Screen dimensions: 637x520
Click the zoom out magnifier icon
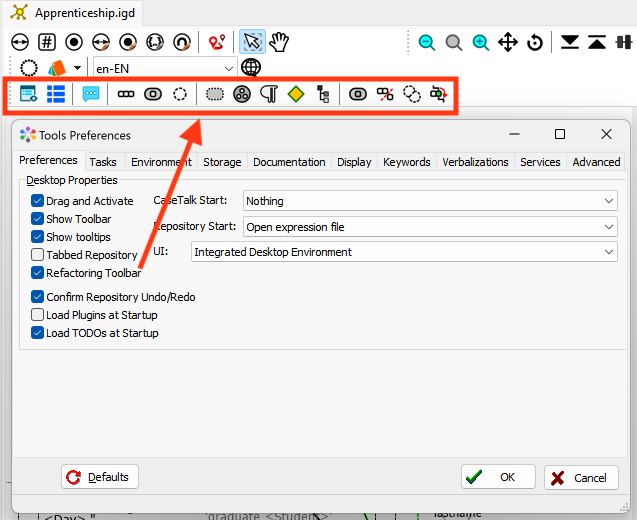coord(427,42)
